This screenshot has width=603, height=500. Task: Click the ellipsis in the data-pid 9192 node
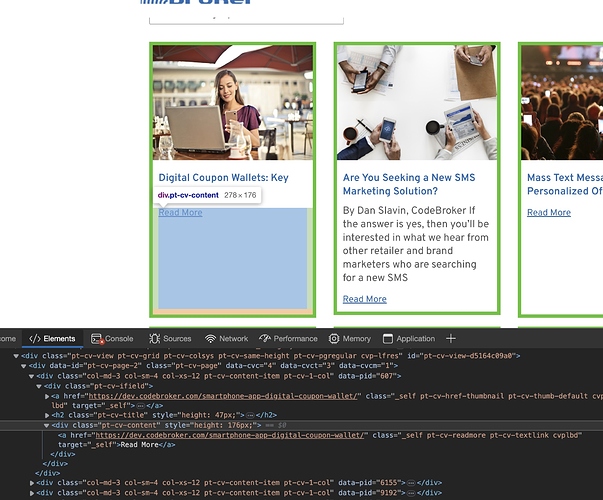(411, 493)
